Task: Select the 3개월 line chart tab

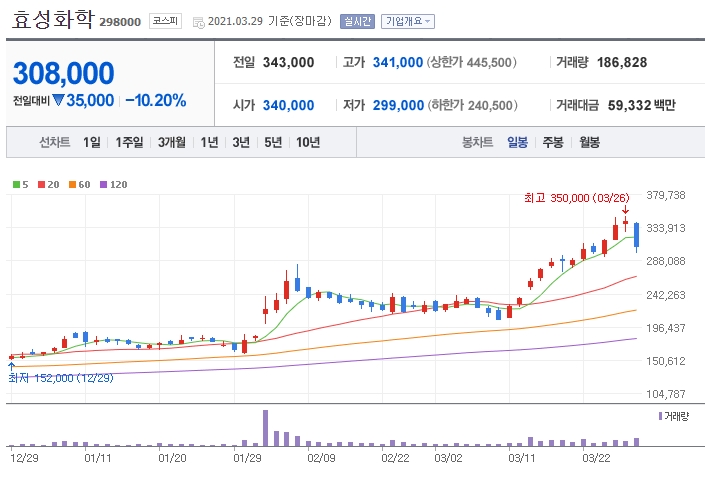Action: pyautogui.click(x=171, y=143)
